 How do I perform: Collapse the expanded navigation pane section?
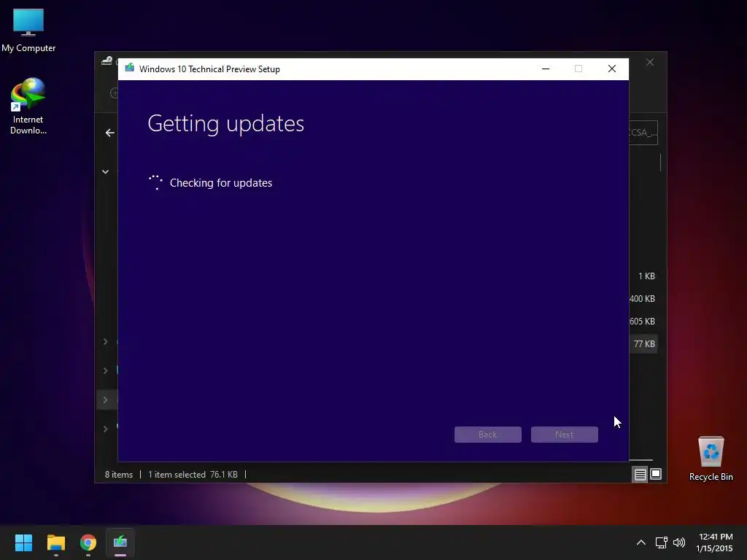(x=105, y=172)
